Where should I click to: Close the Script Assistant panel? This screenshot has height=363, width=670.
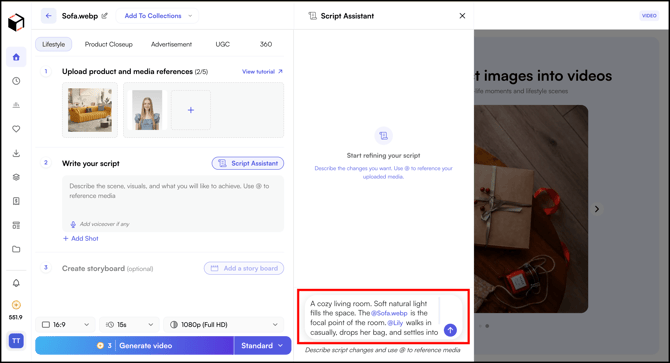tap(462, 16)
